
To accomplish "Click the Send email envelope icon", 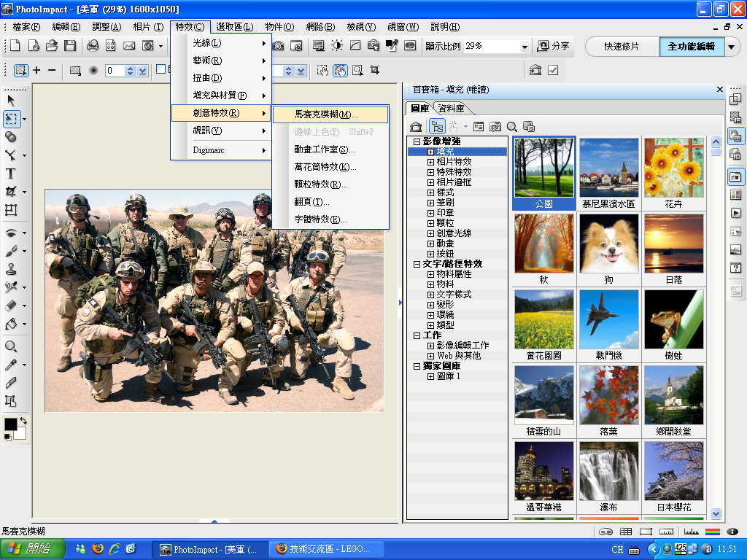I will [129, 46].
